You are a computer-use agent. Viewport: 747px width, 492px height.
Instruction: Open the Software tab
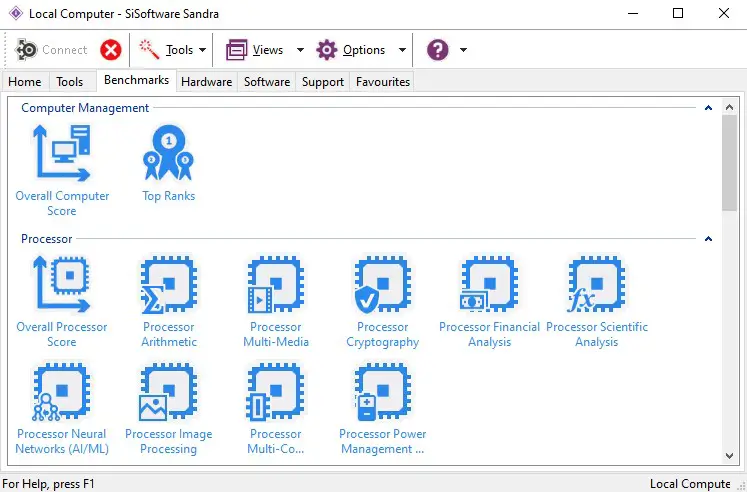(267, 81)
